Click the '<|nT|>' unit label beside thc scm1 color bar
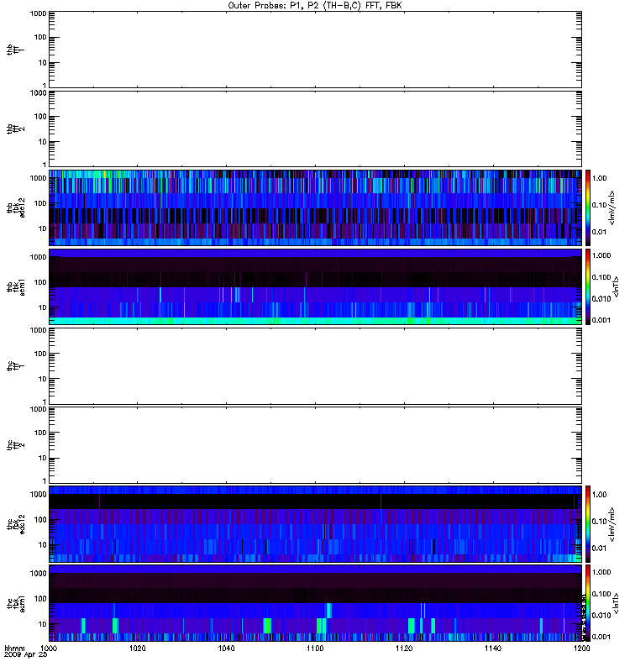This screenshot has height=672, width=630. (x=616, y=603)
